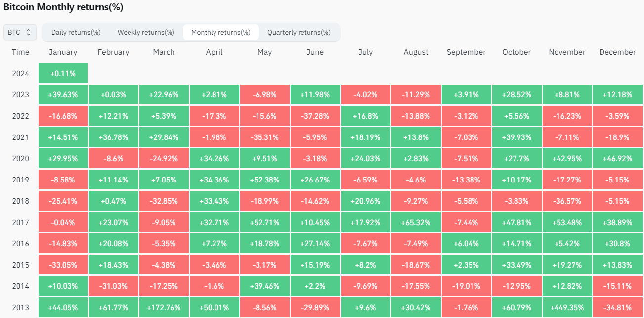Click the January column header
Image resolution: width=644 pixels, height=318 pixels.
pyautogui.click(x=63, y=52)
